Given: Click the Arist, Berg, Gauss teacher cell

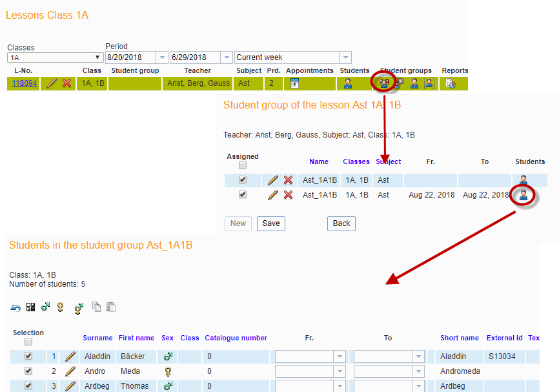Looking at the screenshot, I should tap(198, 83).
